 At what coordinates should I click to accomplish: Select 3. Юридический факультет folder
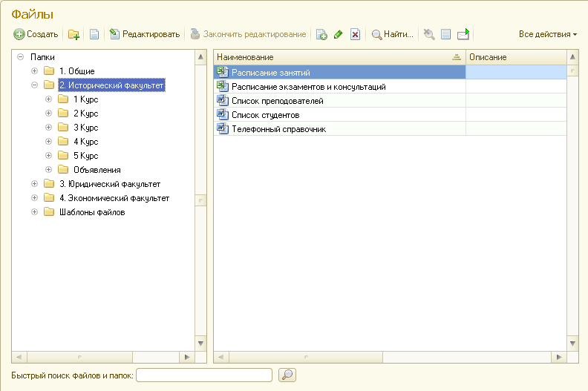pos(110,184)
